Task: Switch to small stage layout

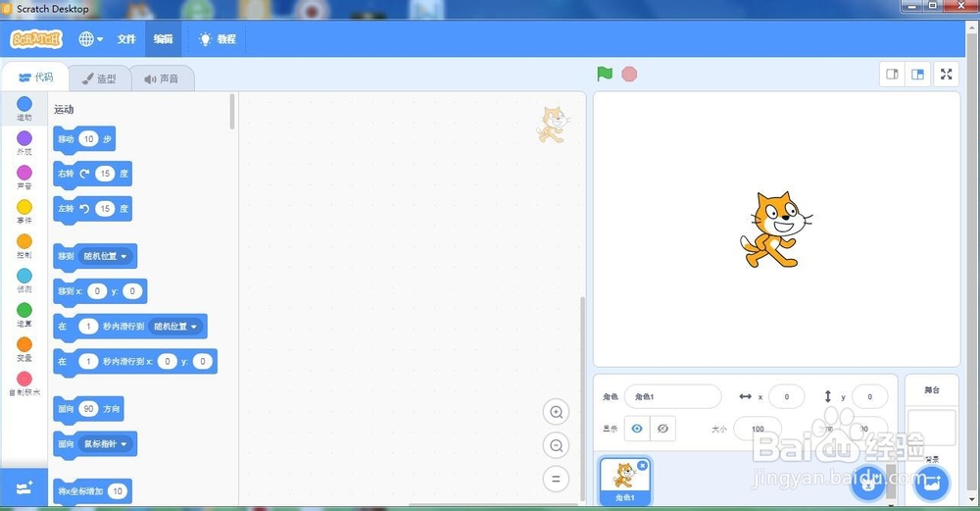Action: coord(893,75)
